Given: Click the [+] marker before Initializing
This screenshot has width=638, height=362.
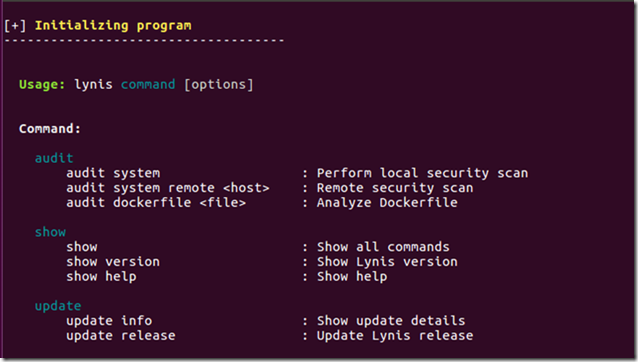Looking at the screenshot, I should 15,26.
